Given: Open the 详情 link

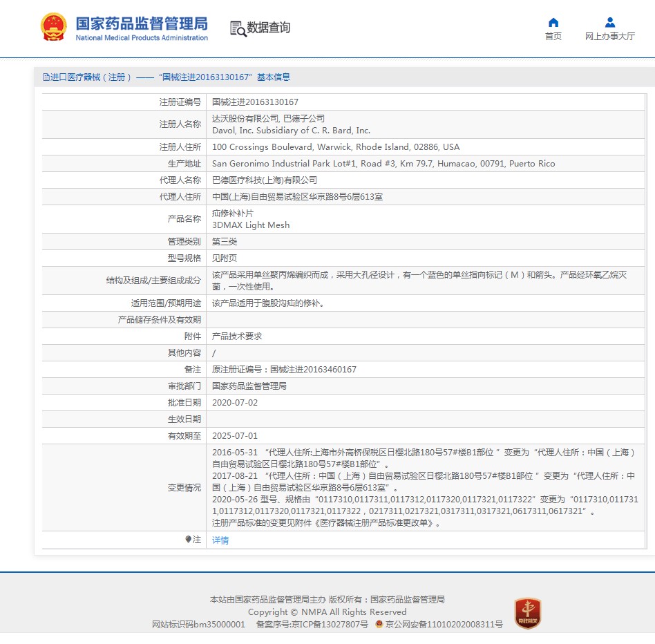Looking at the screenshot, I should [x=220, y=540].
